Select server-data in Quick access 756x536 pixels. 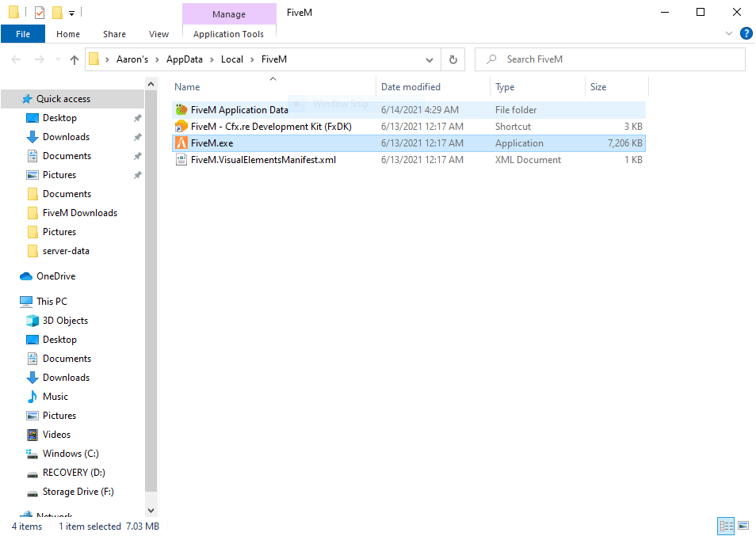[66, 251]
